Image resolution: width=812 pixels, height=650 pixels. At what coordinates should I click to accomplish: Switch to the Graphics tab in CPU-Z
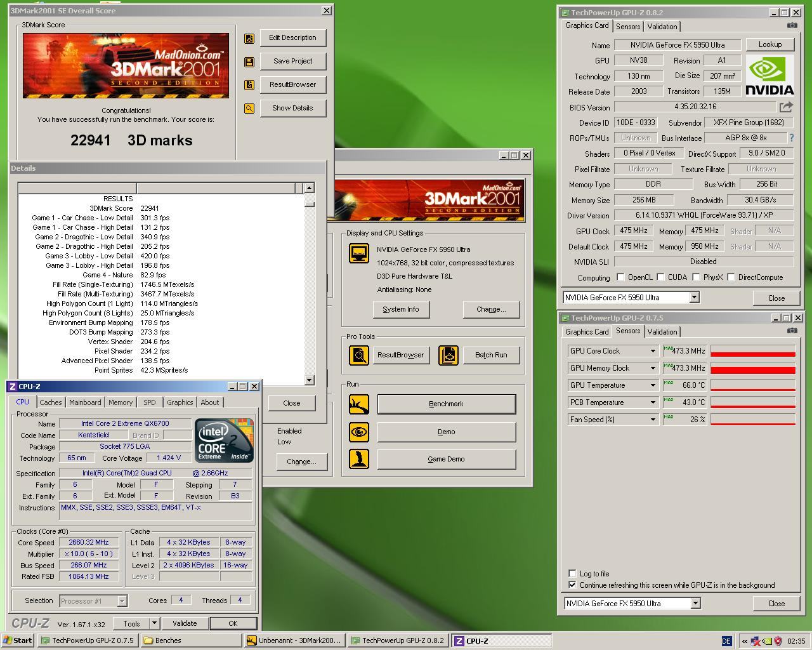[x=180, y=402]
